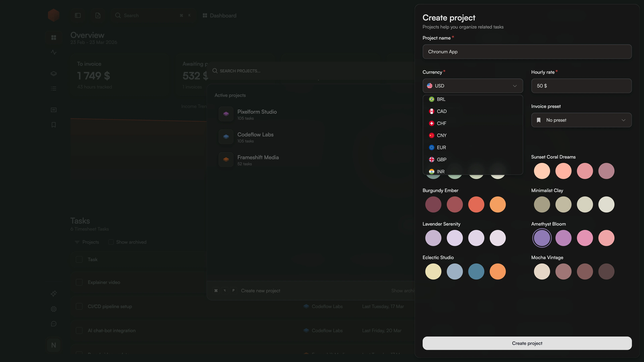The height and width of the screenshot is (362, 644).
Task: Click the AI sparkles icon in sidebar
Action: click(x=53, y=294)
